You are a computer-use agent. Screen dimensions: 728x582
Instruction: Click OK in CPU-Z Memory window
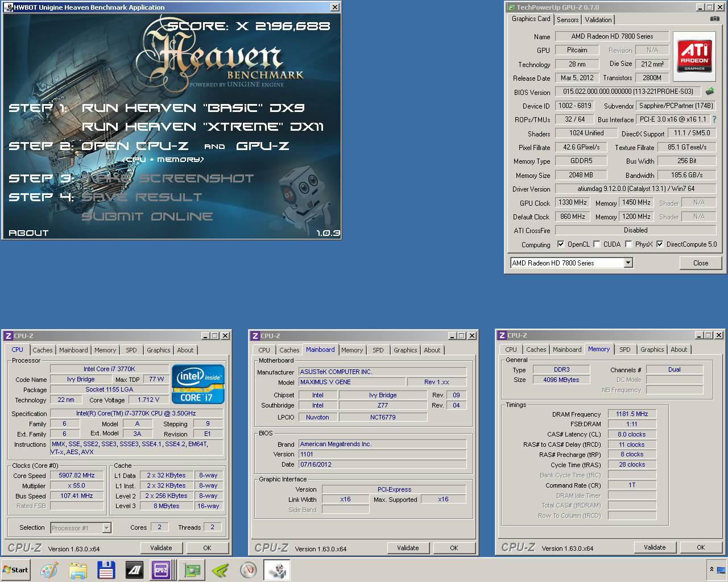pyautogui.click(x=701, y=547)
